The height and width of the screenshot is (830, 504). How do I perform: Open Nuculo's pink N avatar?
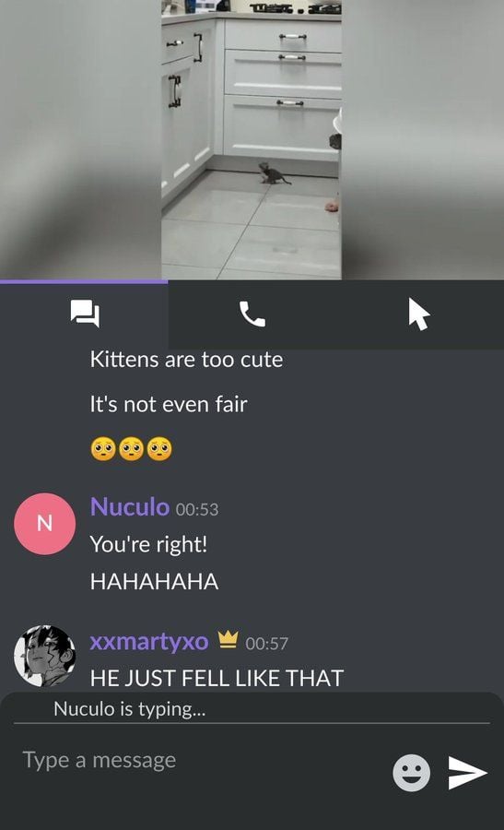click(44, 524)
